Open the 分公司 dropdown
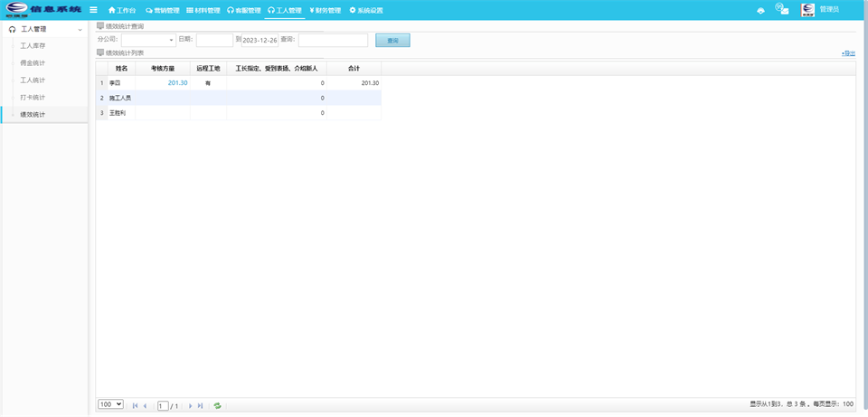Screen dimensions: 868x417 point(148,40)
